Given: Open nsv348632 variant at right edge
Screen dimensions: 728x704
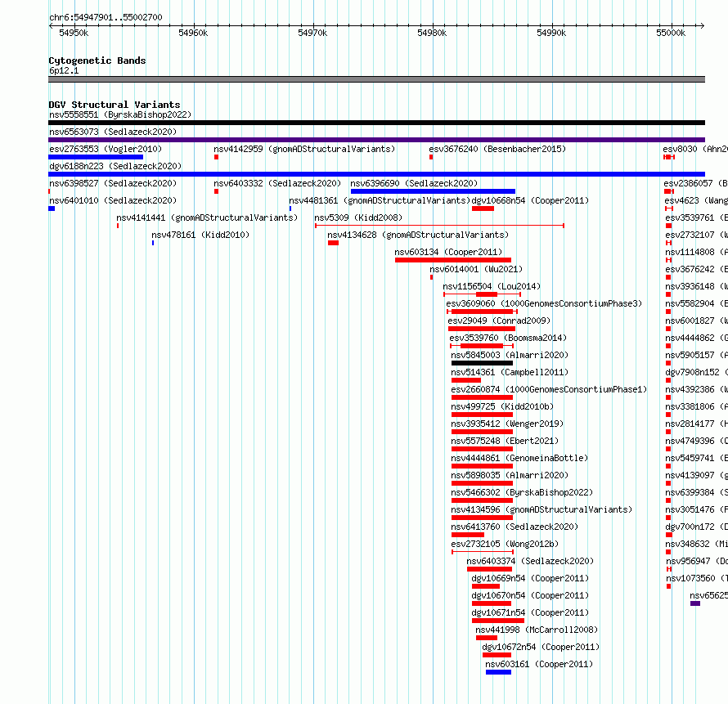Looking at the screenshot, I should (x=696, y=544).
